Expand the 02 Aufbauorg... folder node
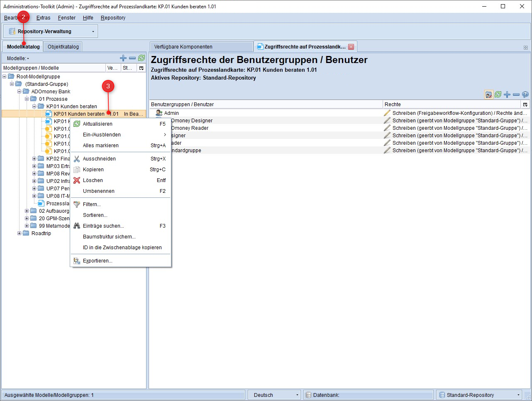532x401 pixels. pos(27,211)
